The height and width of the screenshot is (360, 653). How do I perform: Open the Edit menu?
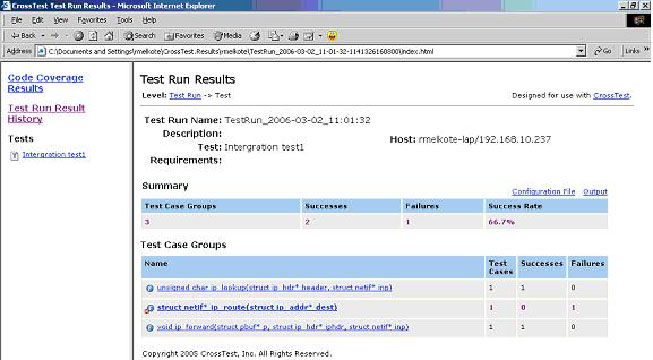pyautogui.click(x=37, y=20)
